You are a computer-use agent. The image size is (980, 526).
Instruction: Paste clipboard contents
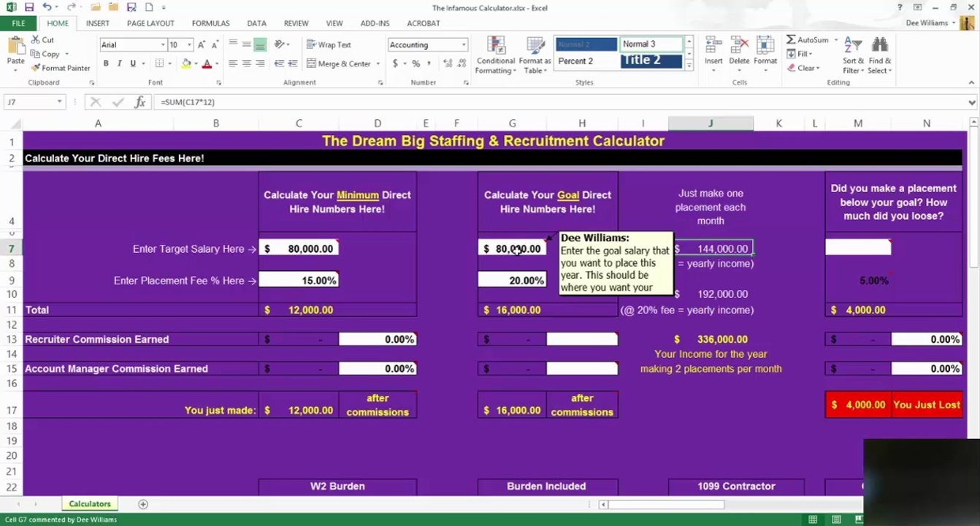point(15,51)
